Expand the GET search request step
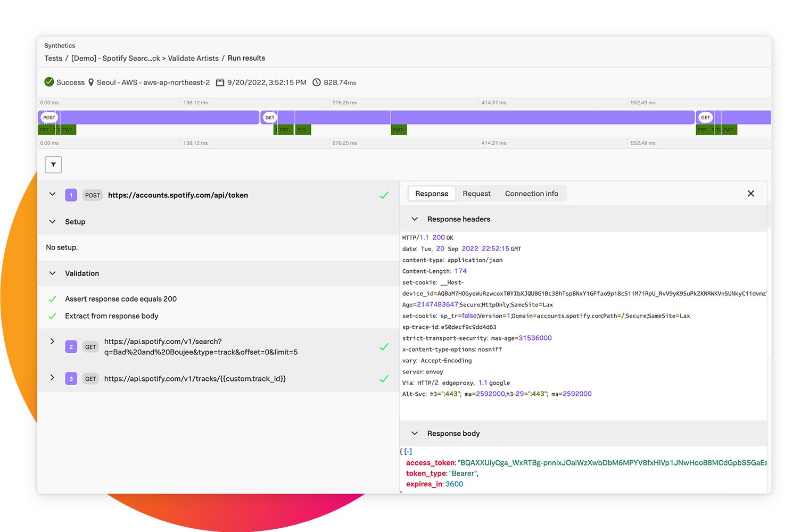The width and height of the screenshot is (809, 532). 52,342
